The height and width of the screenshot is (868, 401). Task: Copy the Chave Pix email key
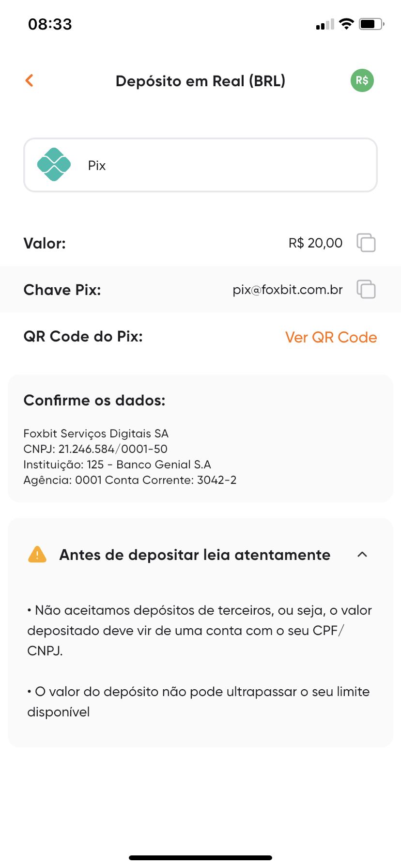(x=366, y=289)
